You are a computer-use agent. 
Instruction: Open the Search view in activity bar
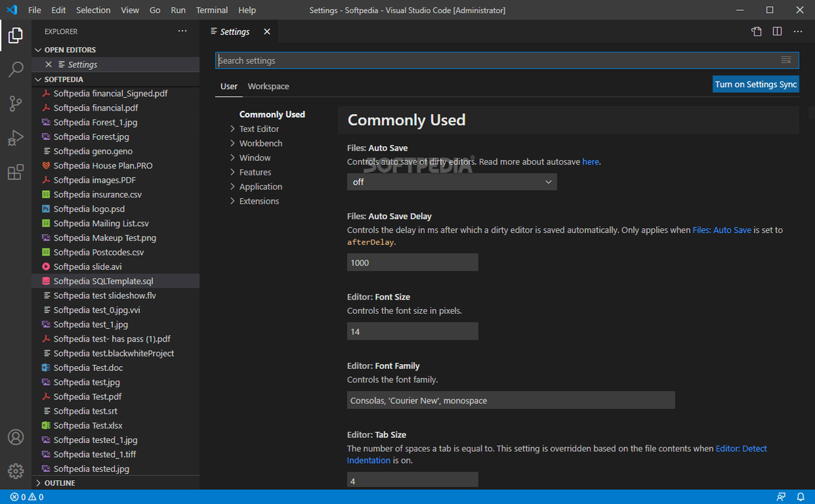click(16, 69)
